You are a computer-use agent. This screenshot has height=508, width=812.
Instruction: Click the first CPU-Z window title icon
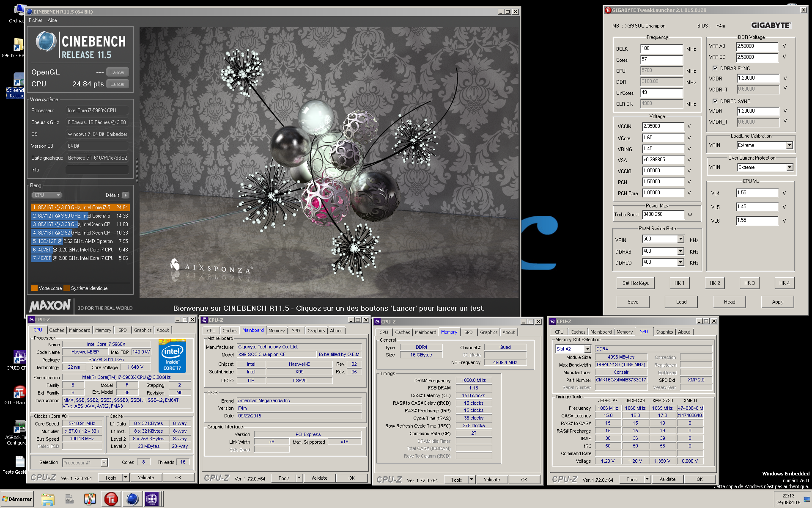pos(31,320)
